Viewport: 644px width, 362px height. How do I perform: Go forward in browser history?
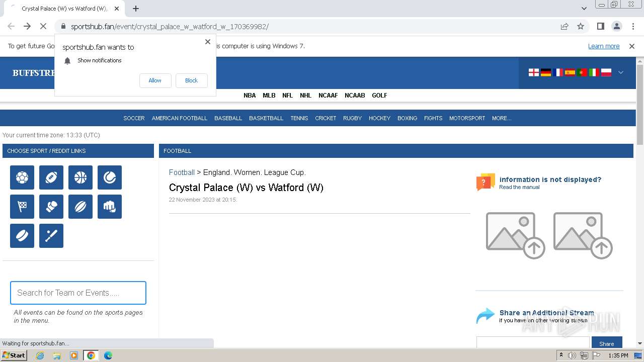27,27
